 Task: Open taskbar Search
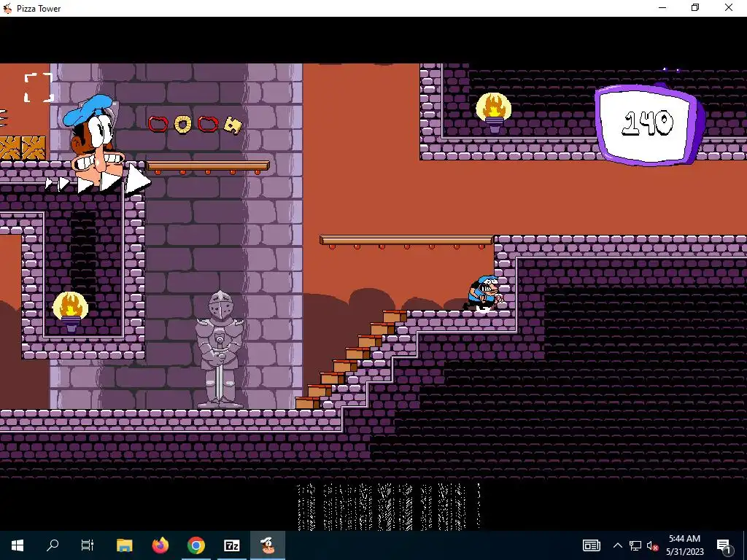click(53, 545)
